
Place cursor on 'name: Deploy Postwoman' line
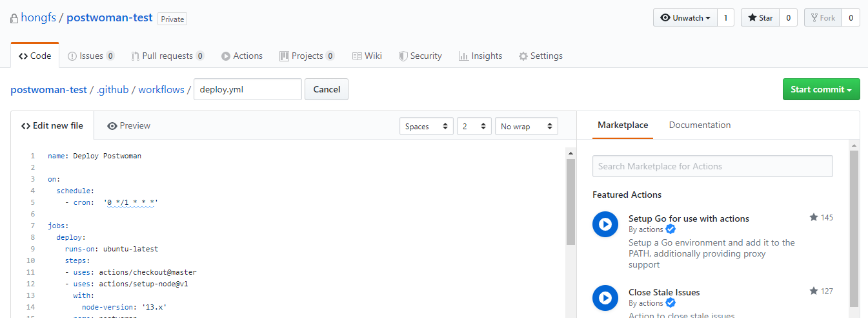(x=94, y=156)
